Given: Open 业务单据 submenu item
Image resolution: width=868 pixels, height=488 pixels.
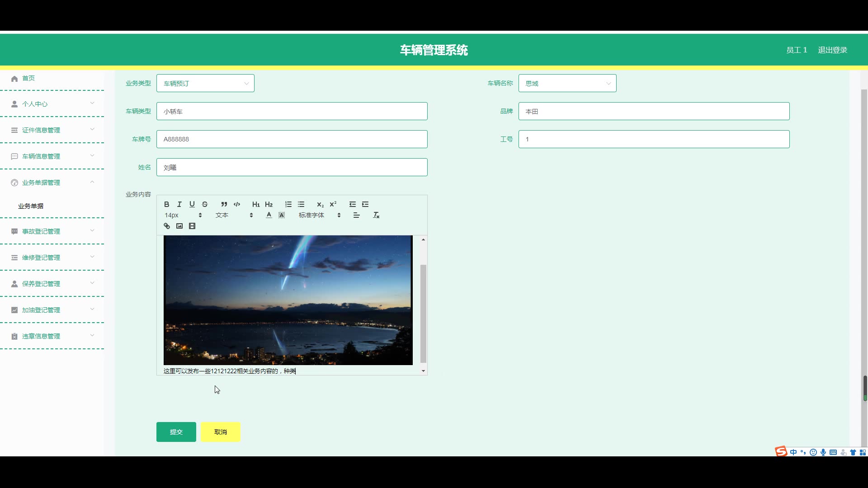Looking at the screenshot, I should pyautogui.click(x=31, y=206).
